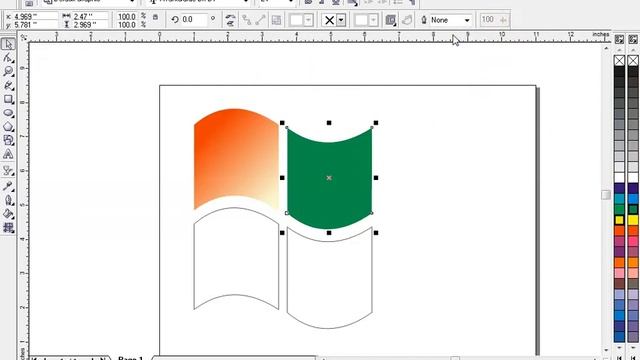Select the Eyedropper tool
This screenshot has height=360, width=640.
click(8, 186)
